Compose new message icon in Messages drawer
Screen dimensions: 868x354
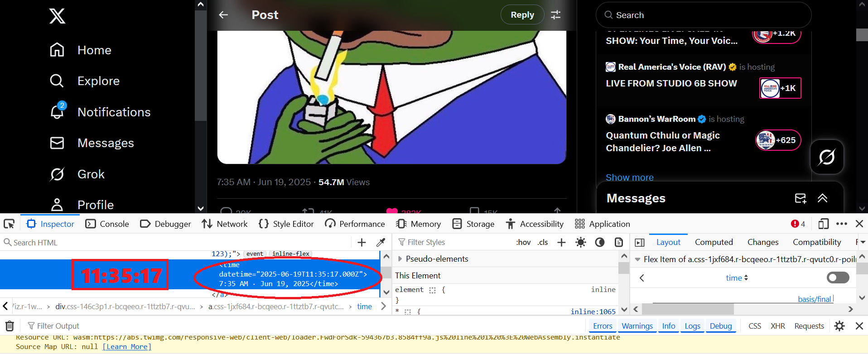tap(800, 198)
